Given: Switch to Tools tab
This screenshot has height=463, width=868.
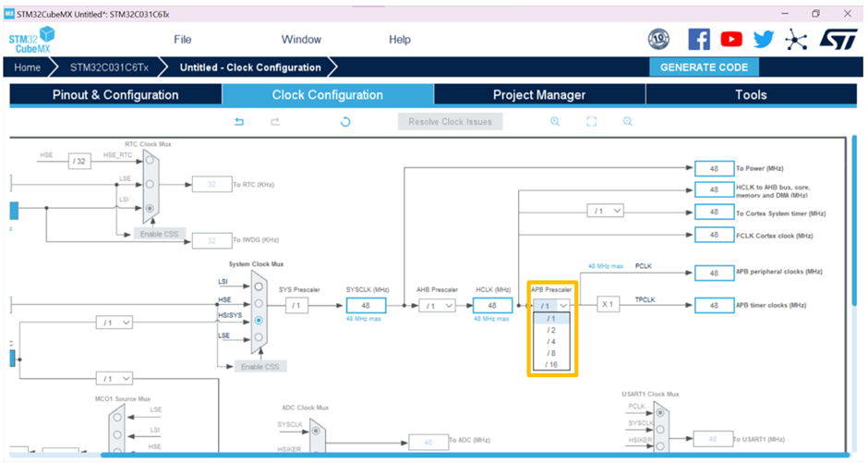Looking at the screenshot, I should coord(752,94).
